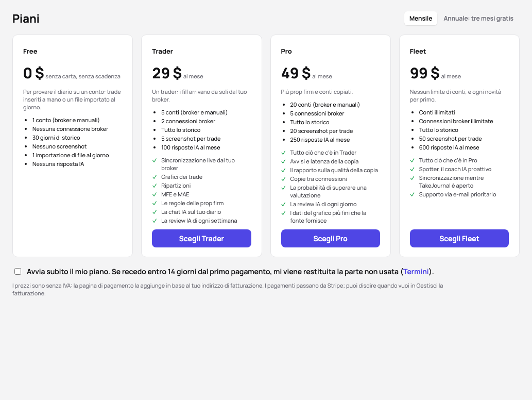Click the Fleet plan heading
Image resolution: width=532 pixels, height=400 pixels.
tap(418, 51)
